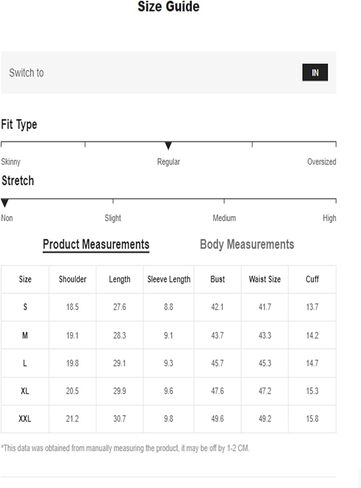
Task: Select the Waist Size column header
Action: 265,279
